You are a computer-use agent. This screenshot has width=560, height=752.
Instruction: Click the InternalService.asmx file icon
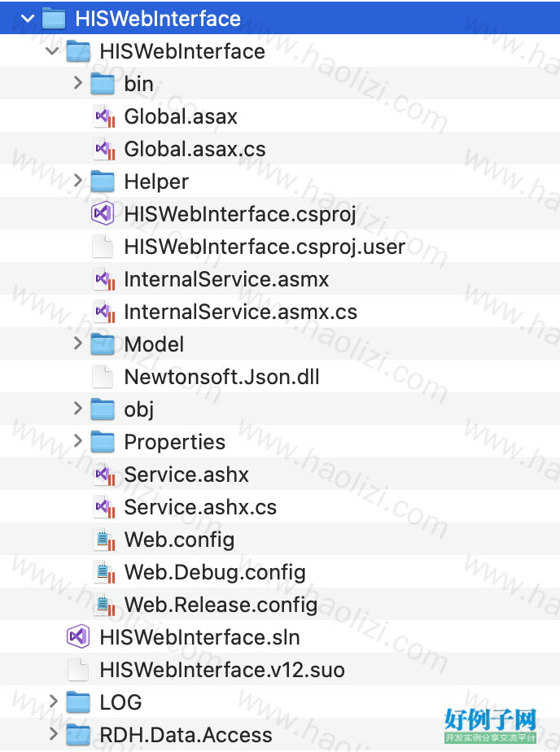tap(103, 279)
